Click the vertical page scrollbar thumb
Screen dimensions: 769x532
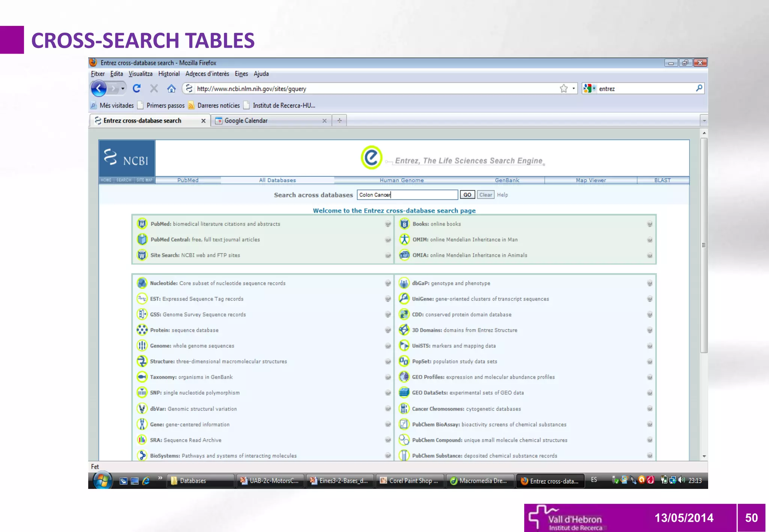click(x=704, y=245)
